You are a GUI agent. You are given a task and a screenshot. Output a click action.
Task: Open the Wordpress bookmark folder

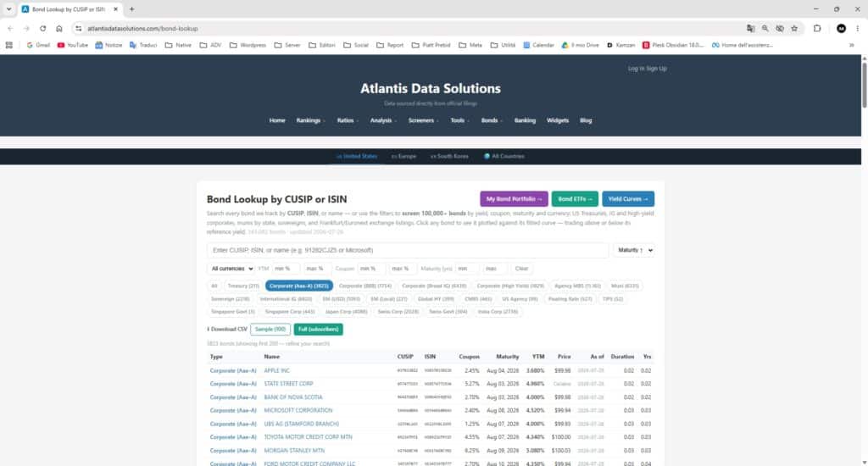(248, 45)
